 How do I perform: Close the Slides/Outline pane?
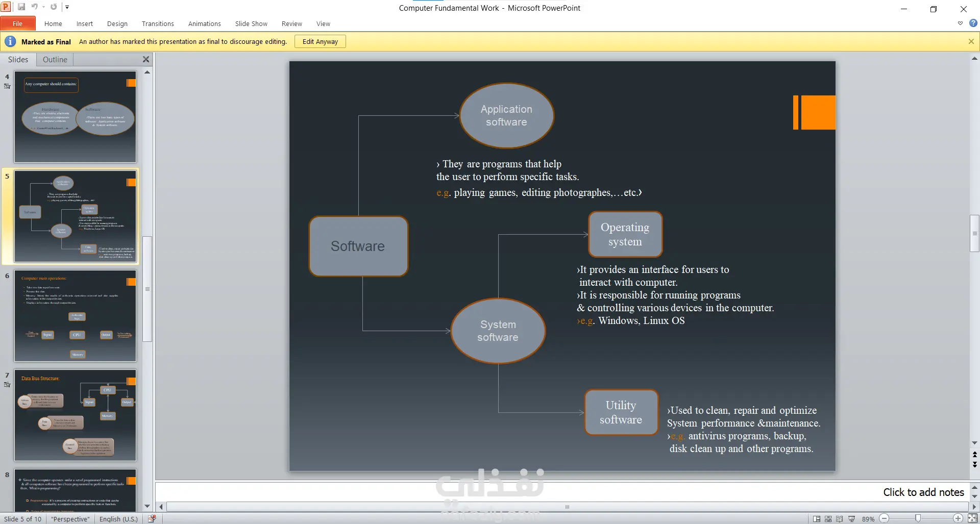click(x=146, y=59)
